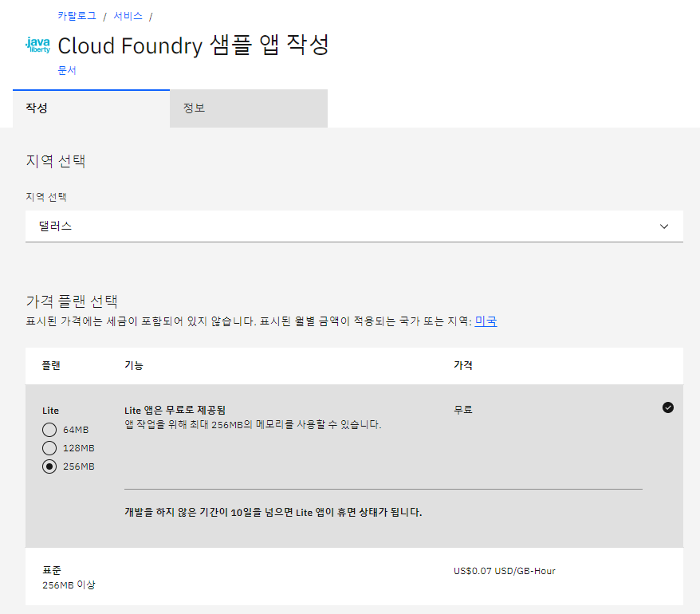Switch to the 정보 tab
Screen dimensions: 700x614
(249, 108)
